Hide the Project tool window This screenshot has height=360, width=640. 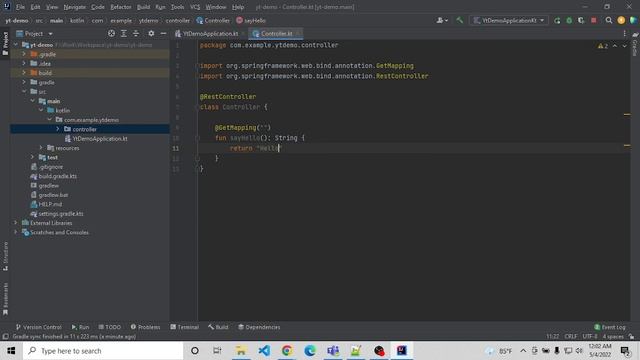click(163, 33)
